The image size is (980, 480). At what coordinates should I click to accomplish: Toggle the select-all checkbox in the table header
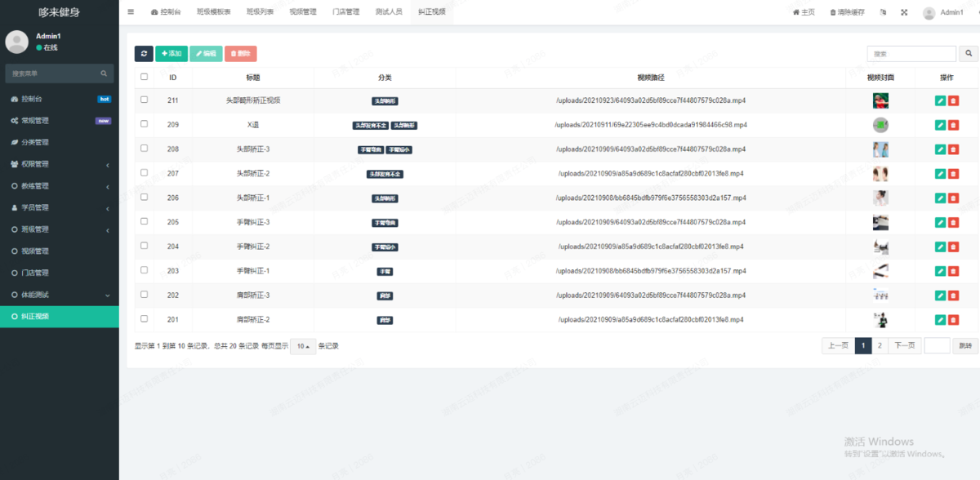click(x=145, y=77)
